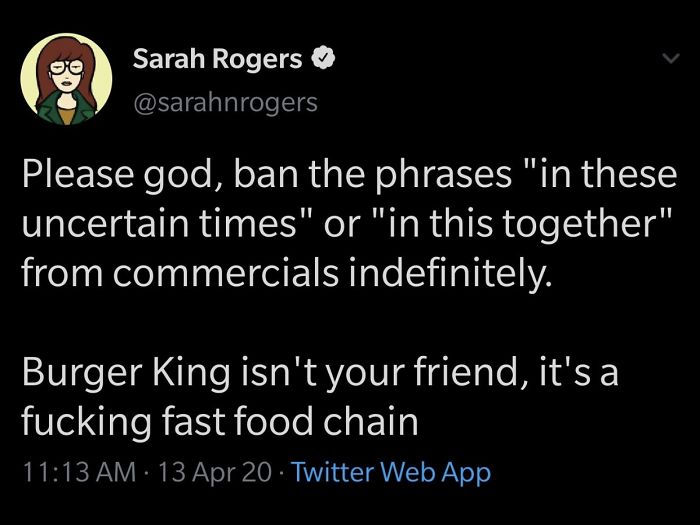The image size is (700, 525).
Task: Visit the @sarahnrogers handle link
Action: [x=225, y=103]
